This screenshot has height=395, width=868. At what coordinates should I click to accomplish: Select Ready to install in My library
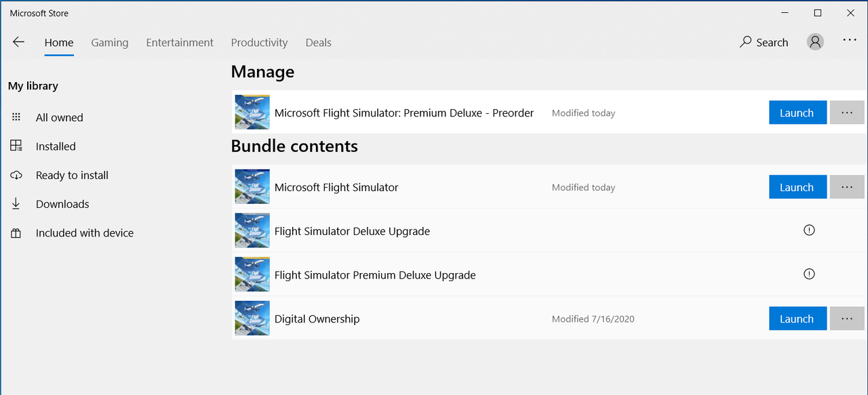pos(72,175)
